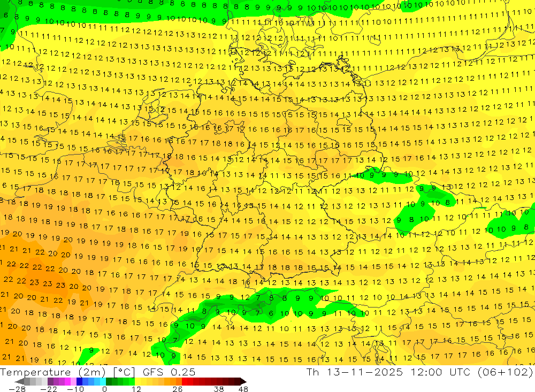Viewport: 535px width, 392px height.
Task: Select the cyan legend swatch
Action: point(103,381)
